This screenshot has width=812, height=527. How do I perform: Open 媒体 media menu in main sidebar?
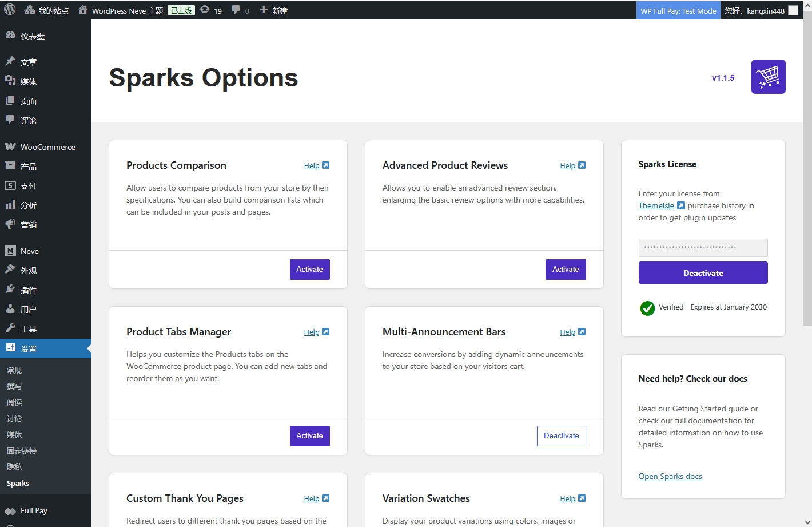click(x=46, y=81)
